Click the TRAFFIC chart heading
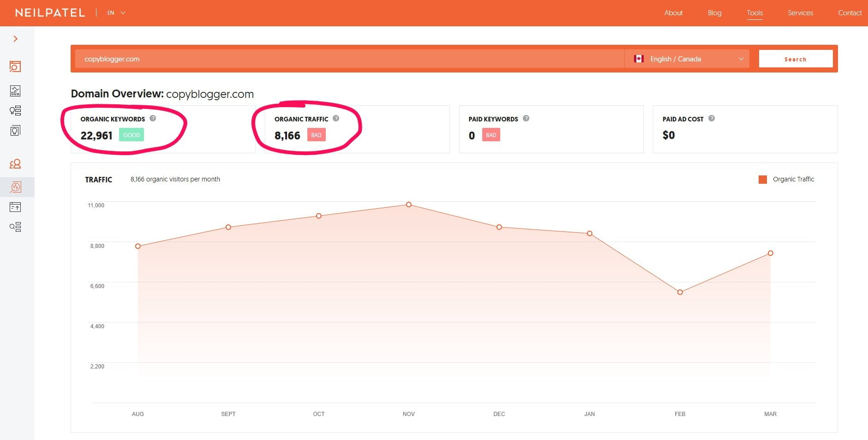Viewport: 868px width, 440px height. click(98, 180)
